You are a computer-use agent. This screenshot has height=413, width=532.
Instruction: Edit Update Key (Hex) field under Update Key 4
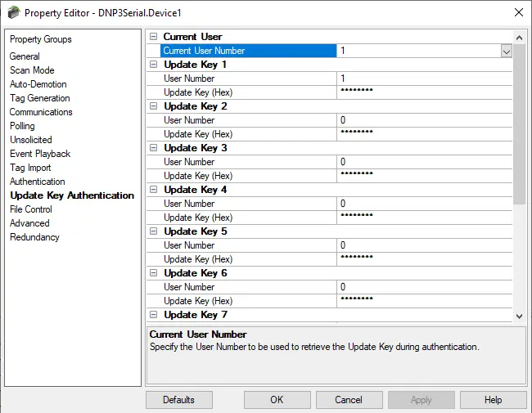pos(425,218)
